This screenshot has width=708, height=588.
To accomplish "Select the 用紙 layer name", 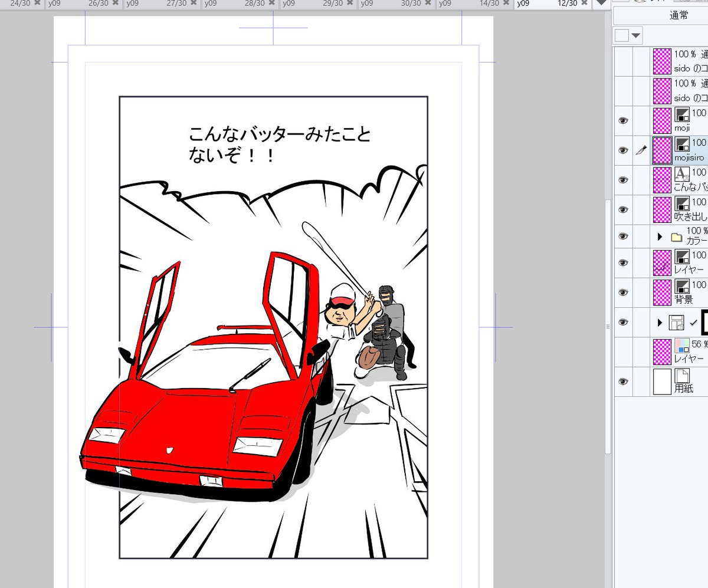I will tap(684, 389).
